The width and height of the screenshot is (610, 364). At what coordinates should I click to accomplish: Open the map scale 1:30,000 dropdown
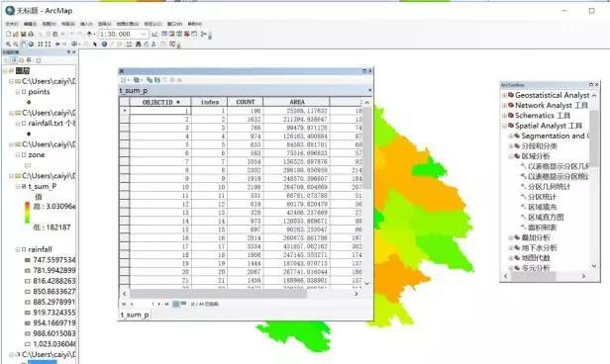144,35
